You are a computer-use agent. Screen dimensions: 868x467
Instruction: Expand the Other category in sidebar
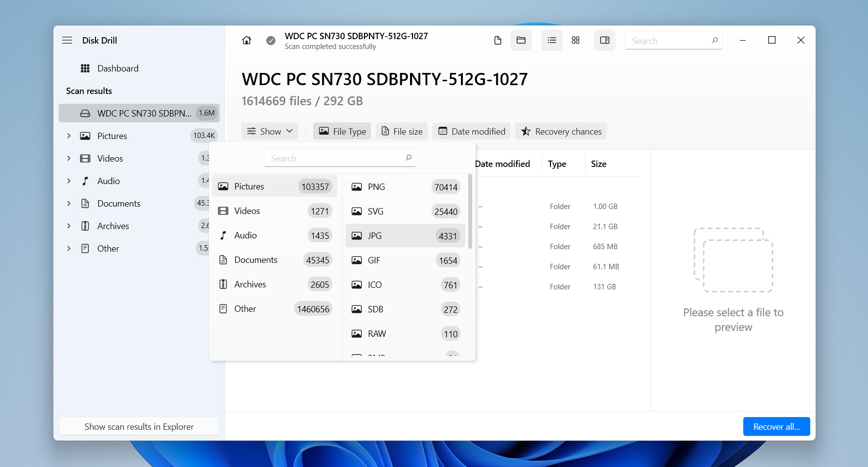point(69,248)
